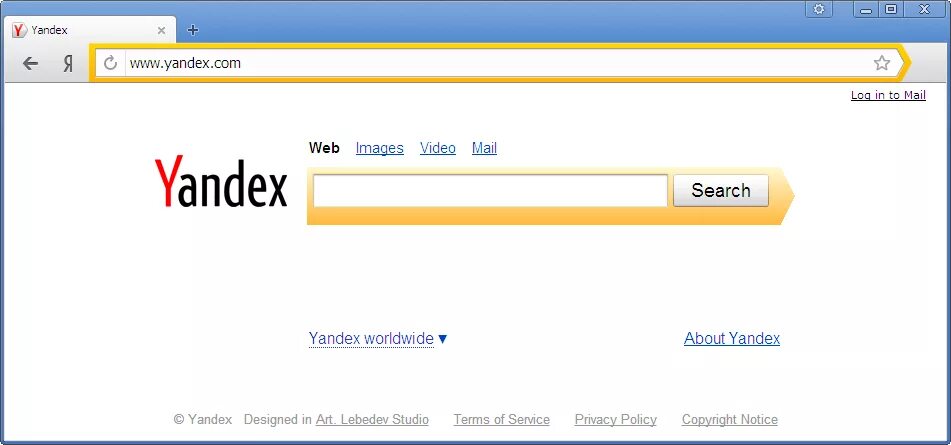Open the Mail link beside Video
The image size is (951, 445).
click(485, 148)
